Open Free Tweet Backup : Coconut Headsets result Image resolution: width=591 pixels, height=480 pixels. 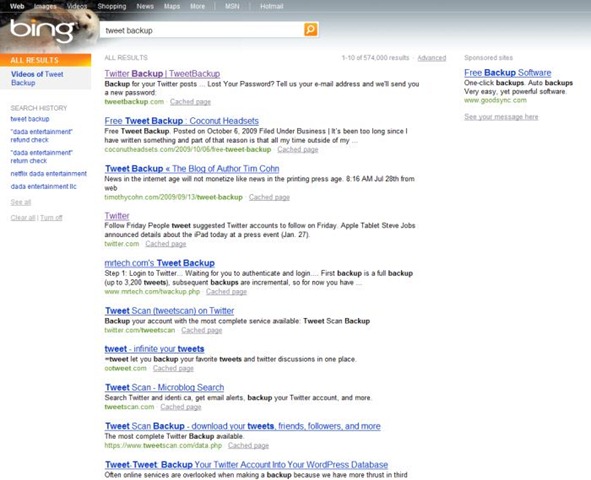(x=182, y=121)
